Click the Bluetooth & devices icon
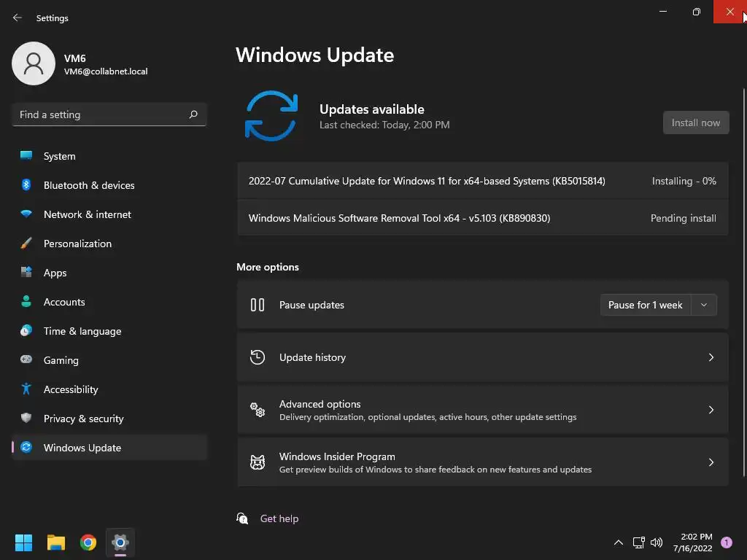 pos(26,184)
